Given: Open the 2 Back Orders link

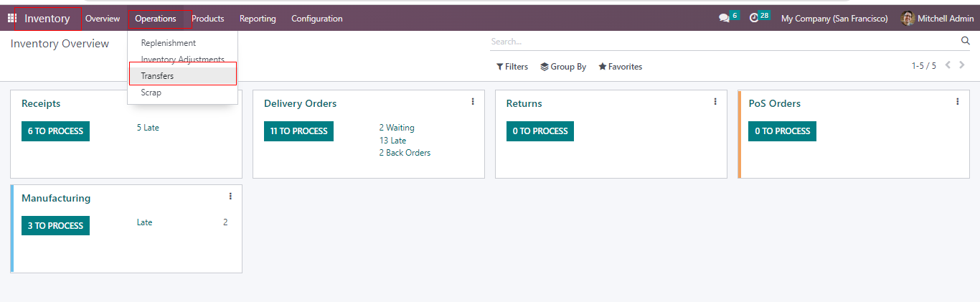Looking at the screenshot, I should pyautogui.click(x=405, y=153).
